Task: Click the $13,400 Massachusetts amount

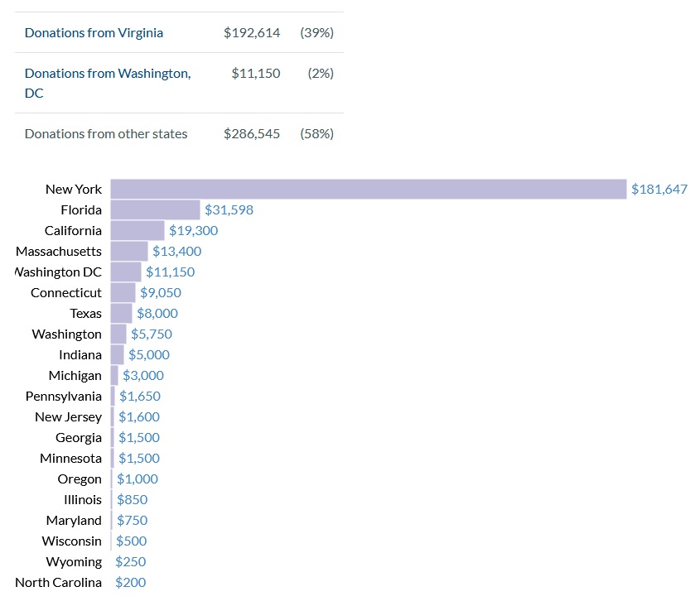Action: [x=176, y=252]
